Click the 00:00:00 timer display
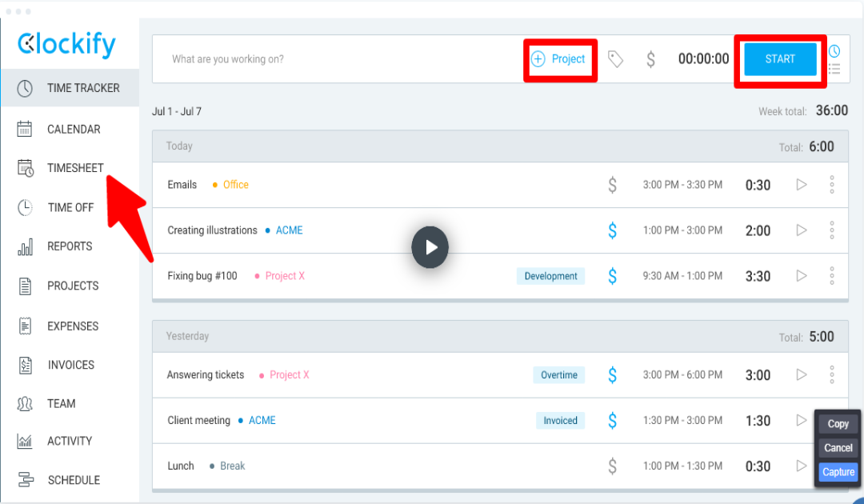 click(x=704, y=59)
